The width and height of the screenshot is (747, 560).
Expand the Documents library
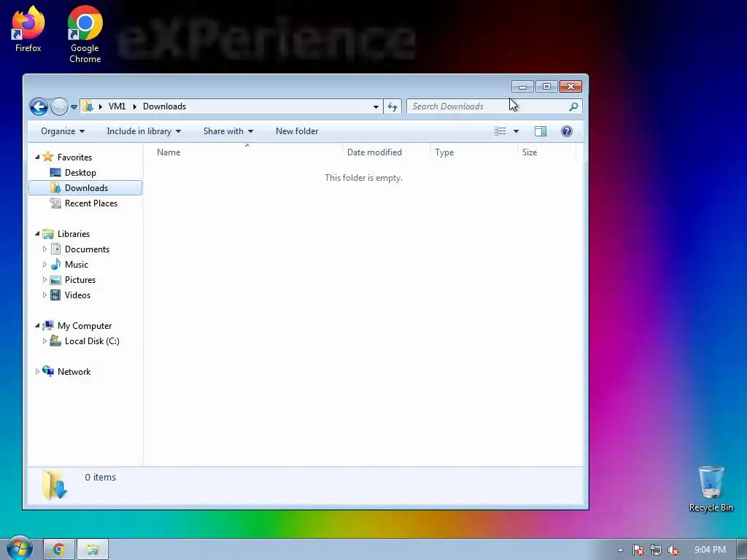point(44,249)
